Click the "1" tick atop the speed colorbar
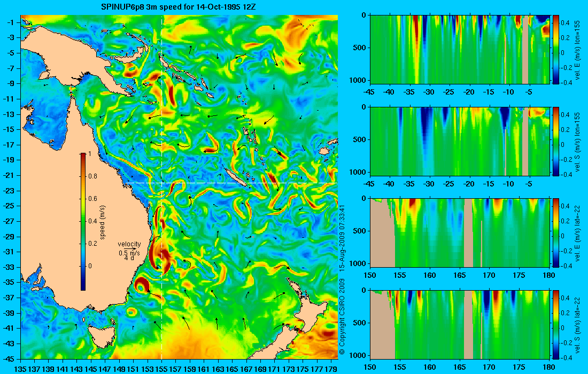Viewport: 588px width, 374px height. point(89,154)
